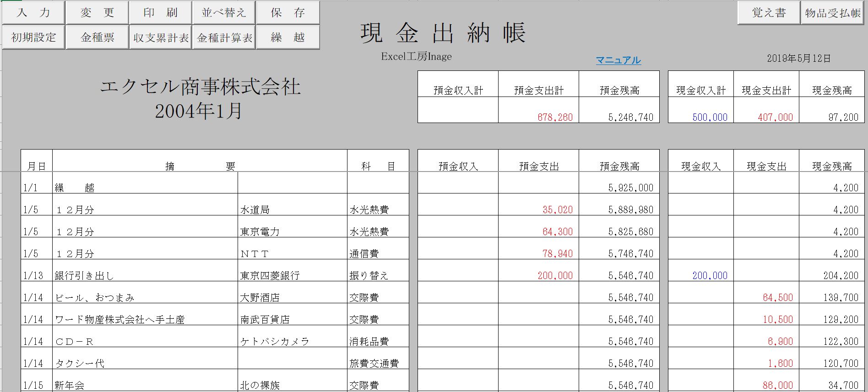Open the 金種計算表 button
The width and height of the screenshot is (868, 392).
pyautogui.click(x=224, y=38)
